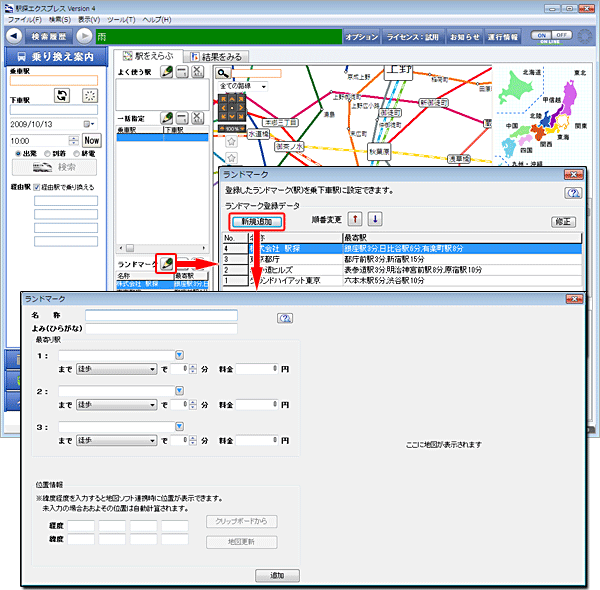This screenshot has height=590, width=600.
Task: Click the 名称 input field
Action: [161, 315]
